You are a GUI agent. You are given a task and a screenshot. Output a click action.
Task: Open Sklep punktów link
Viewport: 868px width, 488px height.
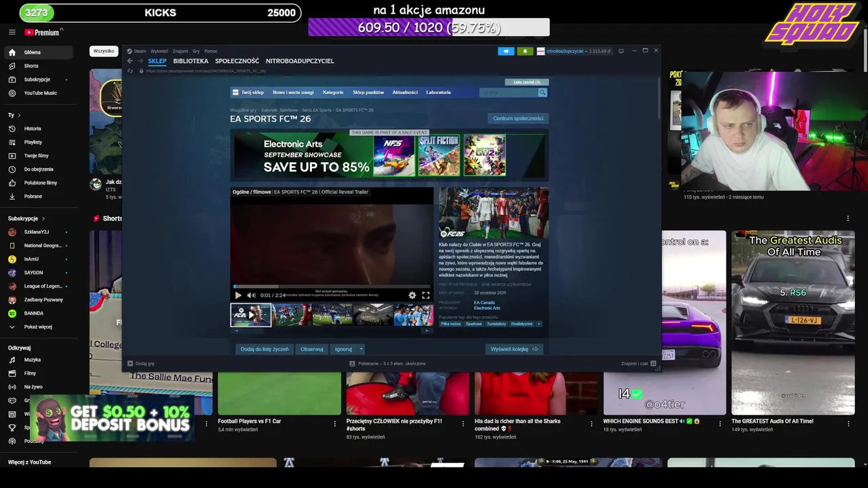(368, 92)
